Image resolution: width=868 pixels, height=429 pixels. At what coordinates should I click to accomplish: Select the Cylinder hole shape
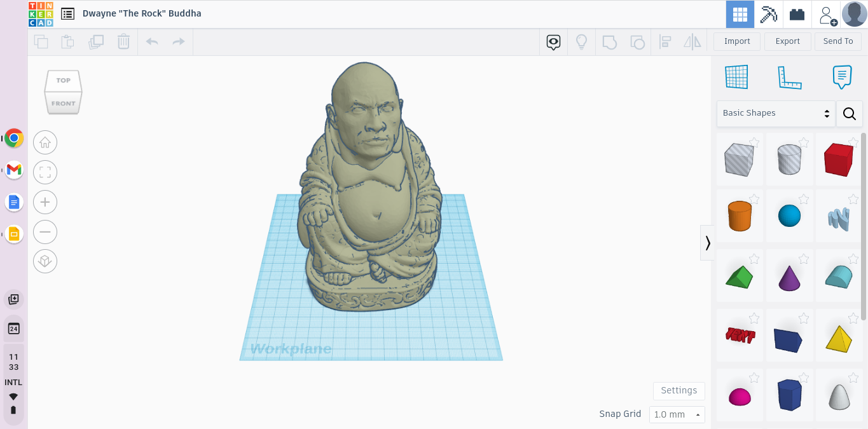pos(789,159)
